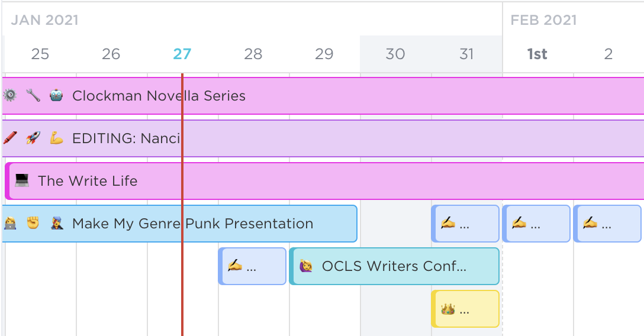Click the JAN 2021 month label
The width and height of the screenshot is (644, 336).
coord(44,20)
